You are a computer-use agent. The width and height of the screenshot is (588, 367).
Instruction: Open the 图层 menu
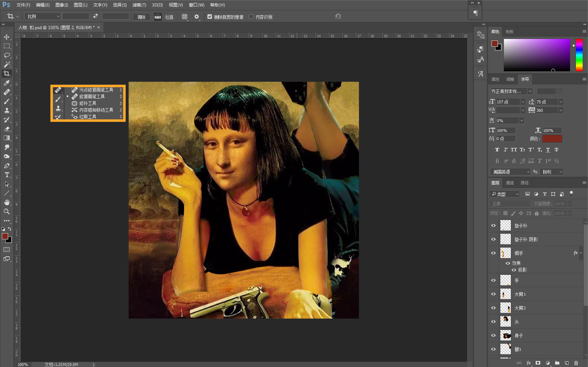tap(81, 5)
